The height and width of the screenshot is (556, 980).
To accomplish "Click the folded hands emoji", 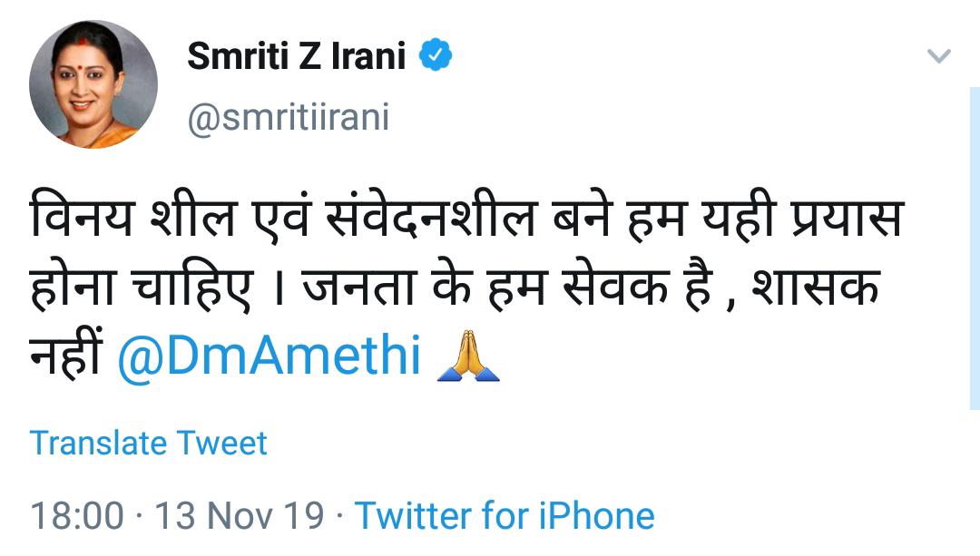I will pos(468,357).
